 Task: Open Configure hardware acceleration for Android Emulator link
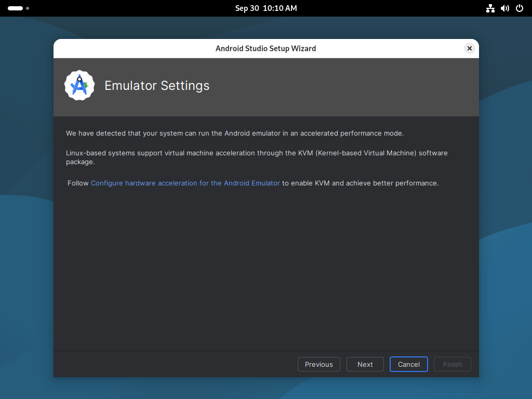click(185, 183)
